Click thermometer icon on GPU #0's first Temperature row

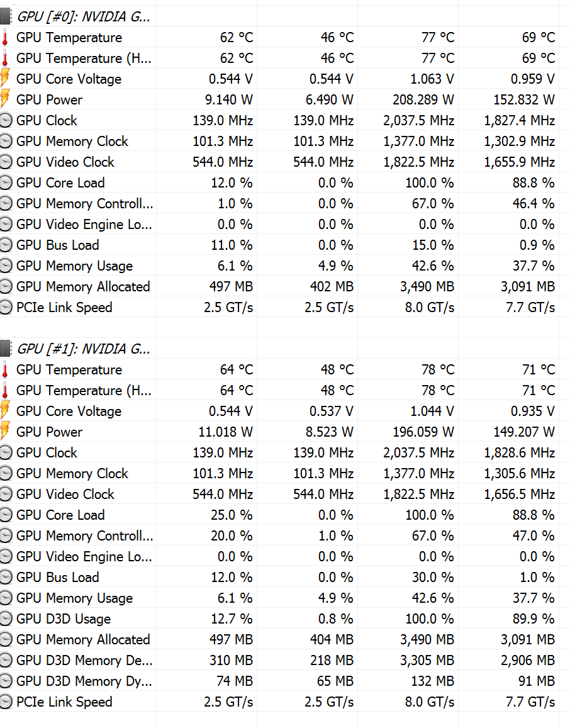click(x=6, y=38)
